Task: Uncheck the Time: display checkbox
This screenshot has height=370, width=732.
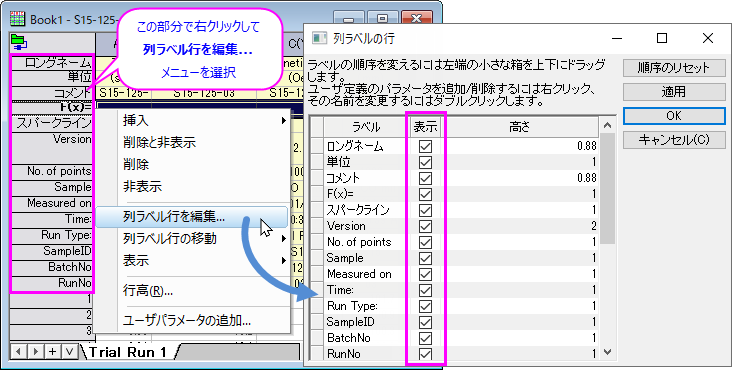Action: pyautogui.click(x=425, y=290)
